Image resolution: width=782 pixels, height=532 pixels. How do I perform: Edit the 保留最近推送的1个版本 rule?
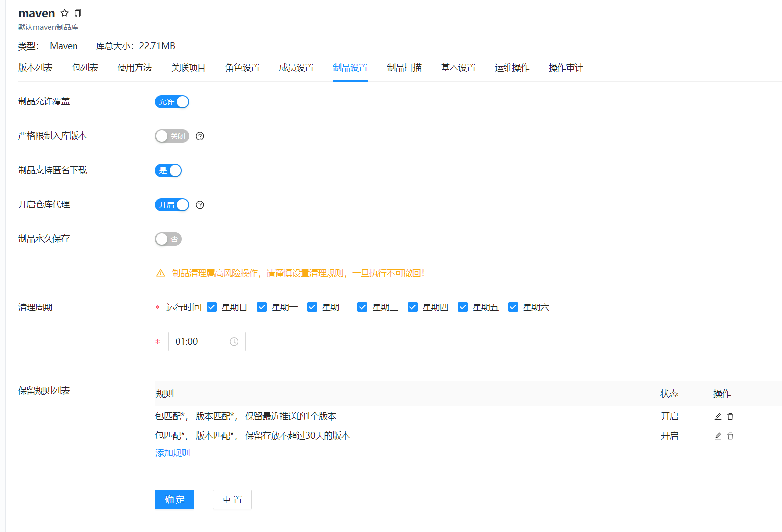point(718,416)
